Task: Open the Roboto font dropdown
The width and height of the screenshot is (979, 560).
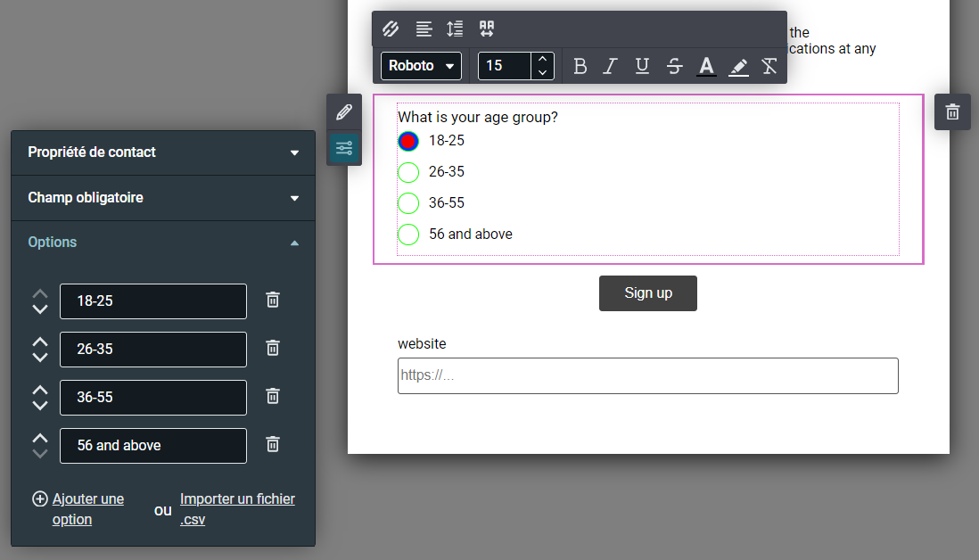Action: point(421,66)
